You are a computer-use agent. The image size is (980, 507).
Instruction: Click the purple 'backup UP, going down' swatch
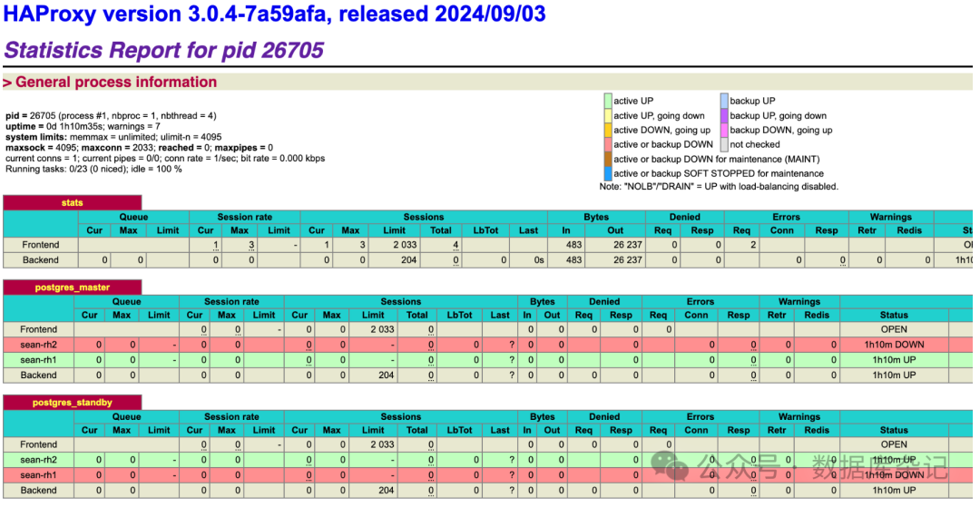724,115
